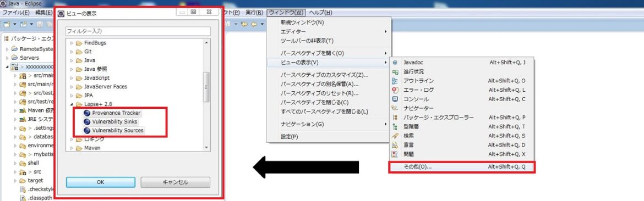Click the Git folder icon in dialog
644x201 pixels.
(79, 52)
